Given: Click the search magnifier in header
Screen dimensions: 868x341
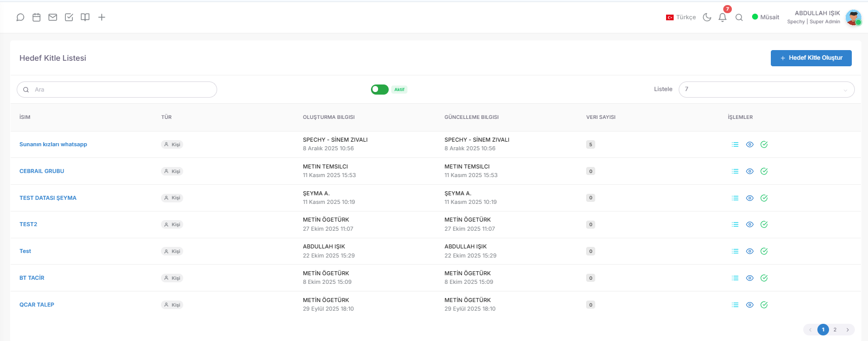Looking at the screenshot, I should click(739, 17).
